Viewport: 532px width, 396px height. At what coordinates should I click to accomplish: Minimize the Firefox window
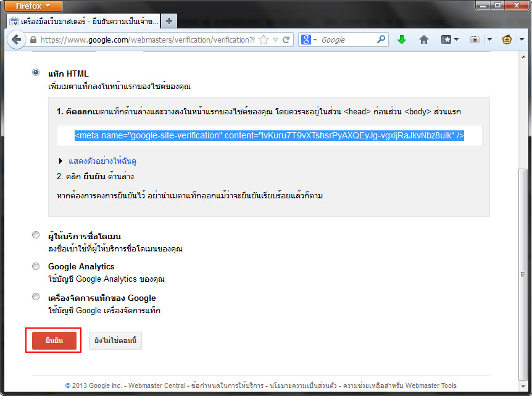(483, 6)
